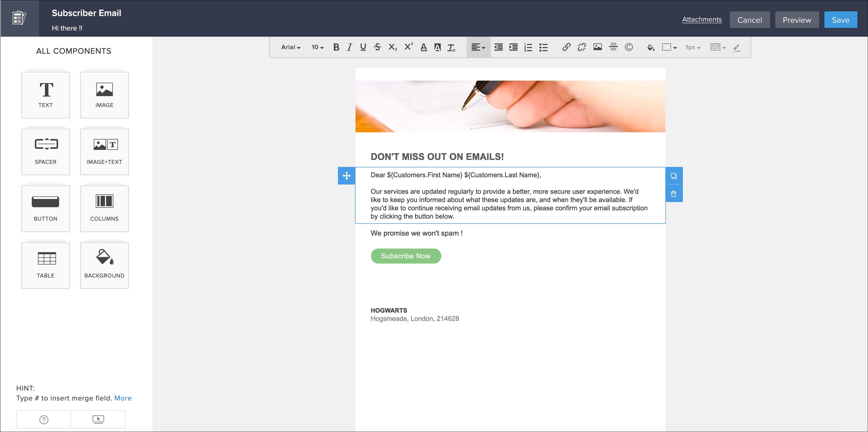The height and width of the screenshot is (432, 868).
Task: Insert a hyperlink with link icon
Action: [566, 47]
